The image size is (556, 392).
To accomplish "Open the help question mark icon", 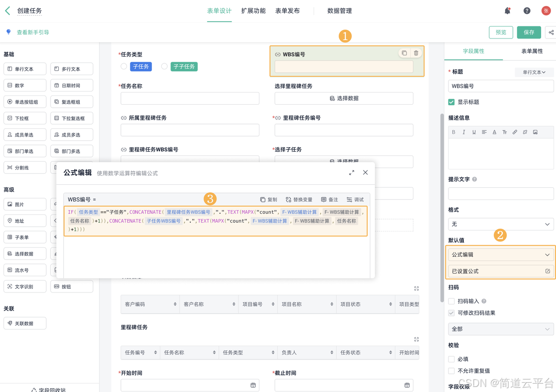I will (x=527, y=11).
